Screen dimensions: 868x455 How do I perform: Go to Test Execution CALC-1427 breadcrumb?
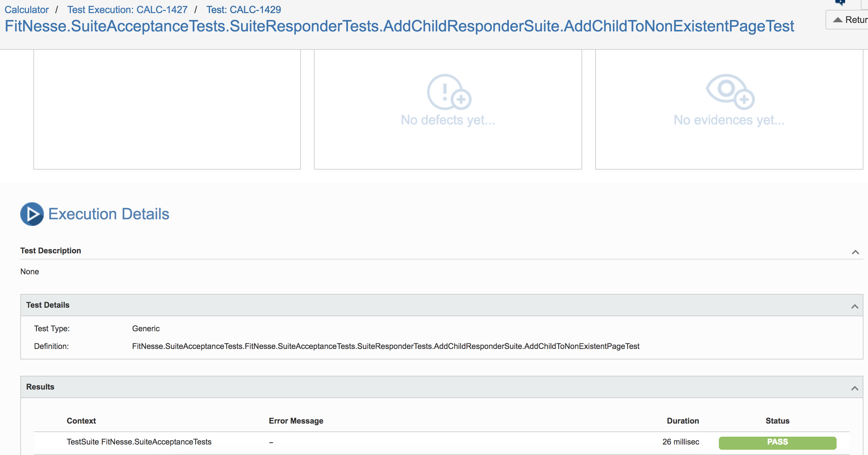coord(127,9)
